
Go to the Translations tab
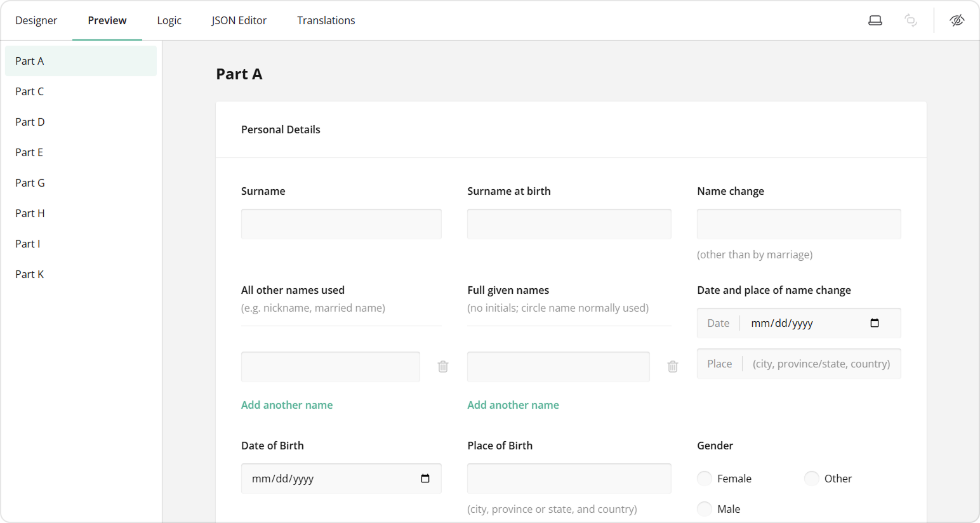(x=326, y=20)
